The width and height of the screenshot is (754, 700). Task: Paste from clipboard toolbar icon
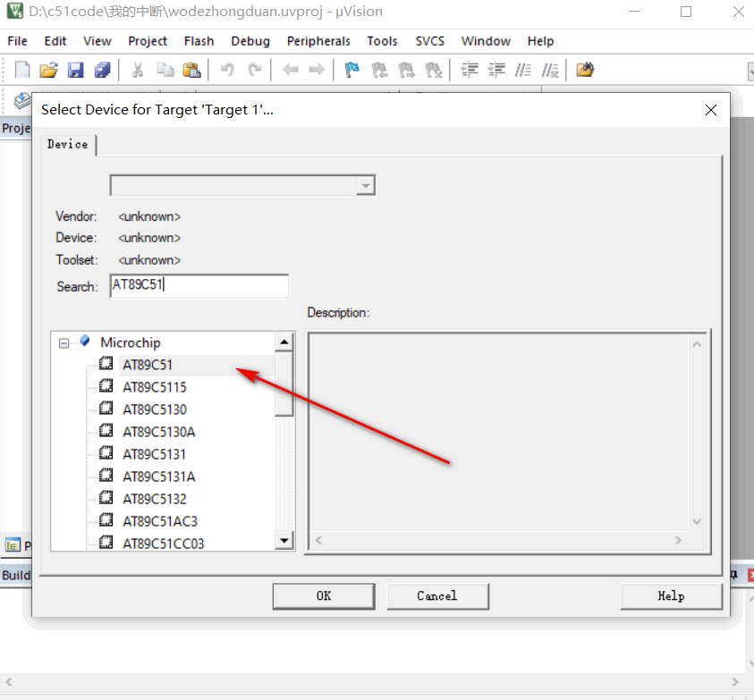(x=191, y=71)
